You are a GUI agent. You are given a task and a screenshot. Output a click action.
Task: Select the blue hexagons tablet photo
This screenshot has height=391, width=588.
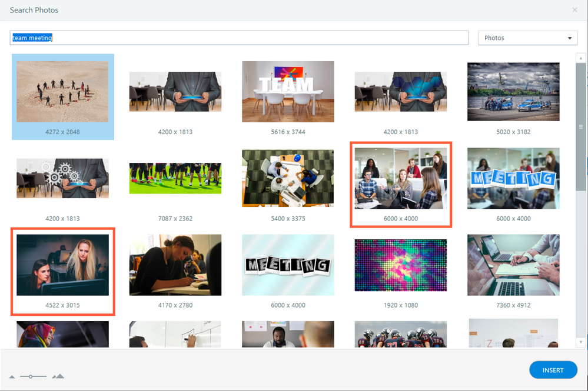[400, 92]
